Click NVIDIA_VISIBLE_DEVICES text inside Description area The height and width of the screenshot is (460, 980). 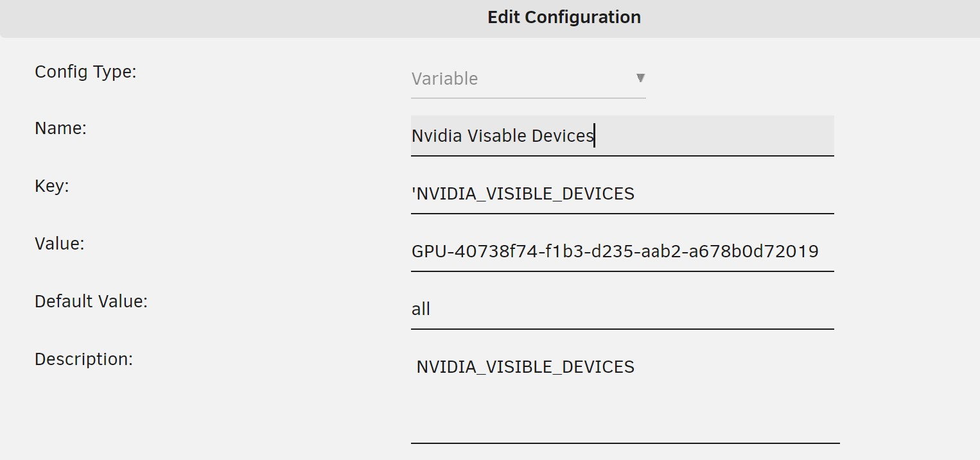coord(525,367)
